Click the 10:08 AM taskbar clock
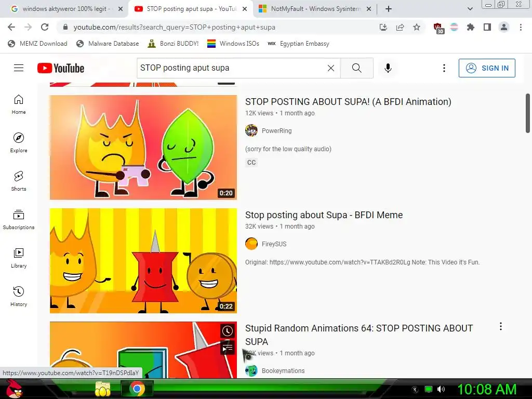Viewport: 532px width, 399px height. (x=486, y=389)
